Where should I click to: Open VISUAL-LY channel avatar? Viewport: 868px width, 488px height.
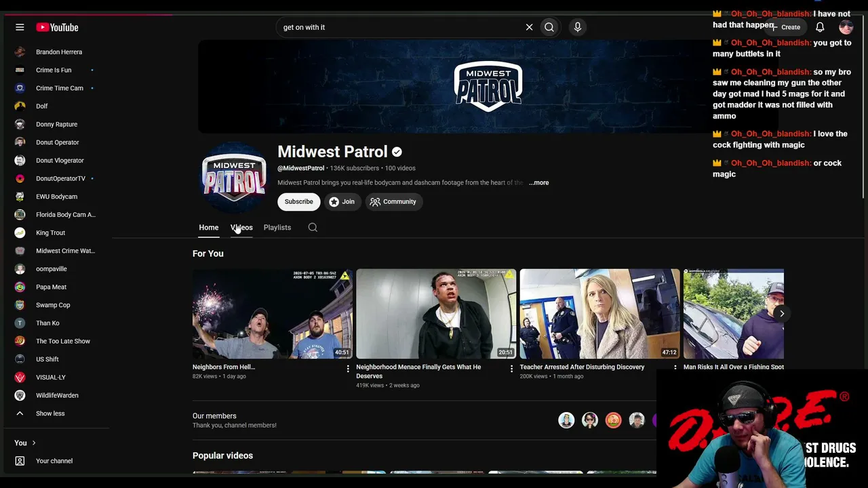coord(20,378)
